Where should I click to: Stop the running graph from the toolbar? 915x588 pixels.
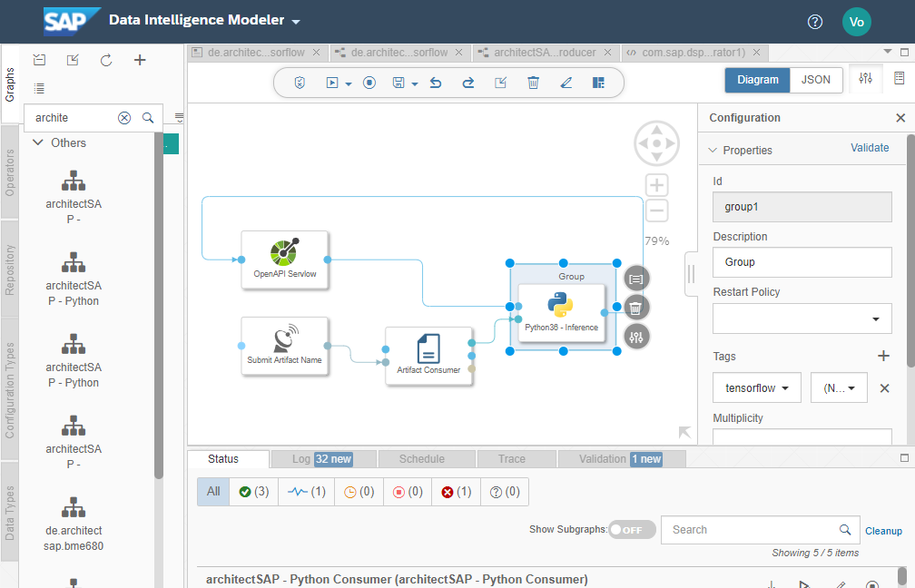click(x=369, y=83)
